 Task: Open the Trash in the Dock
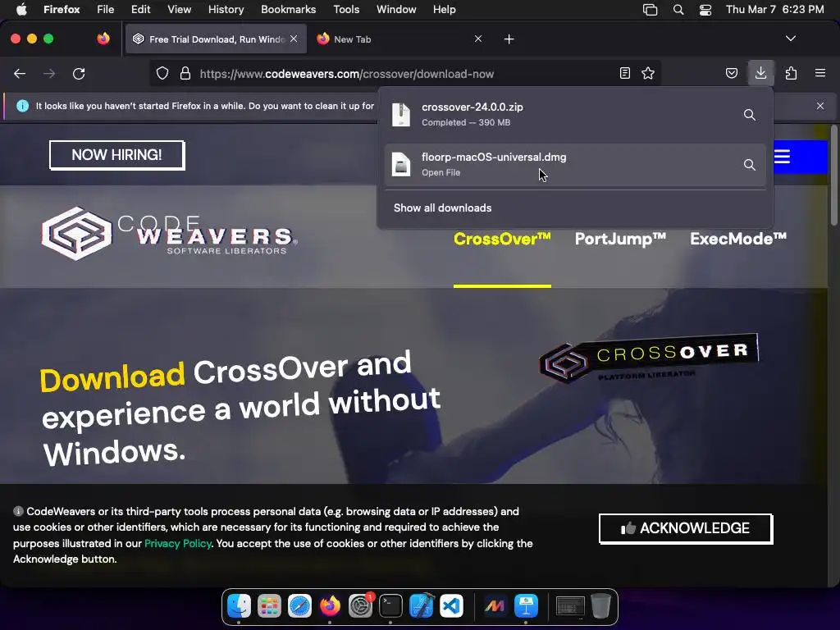[600, 606]
